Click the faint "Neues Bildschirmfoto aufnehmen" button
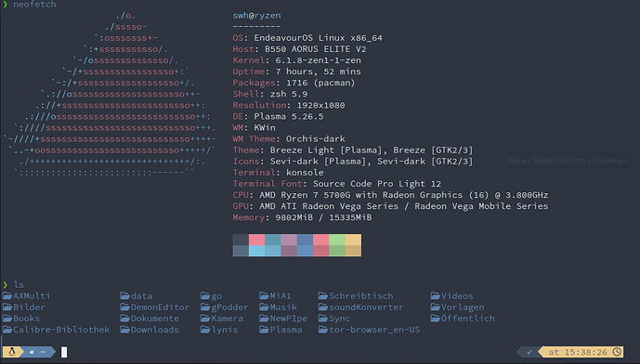640x364 pixels. coord(568,161)
